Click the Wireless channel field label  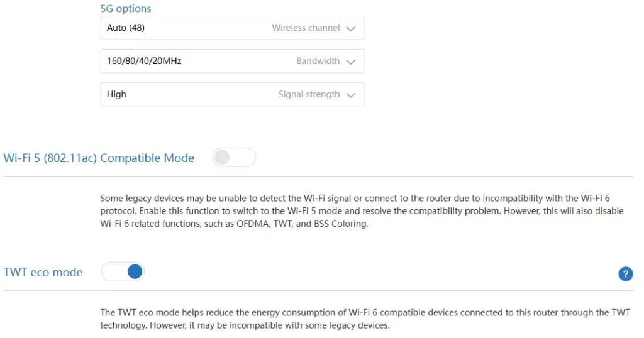point(306,28)
